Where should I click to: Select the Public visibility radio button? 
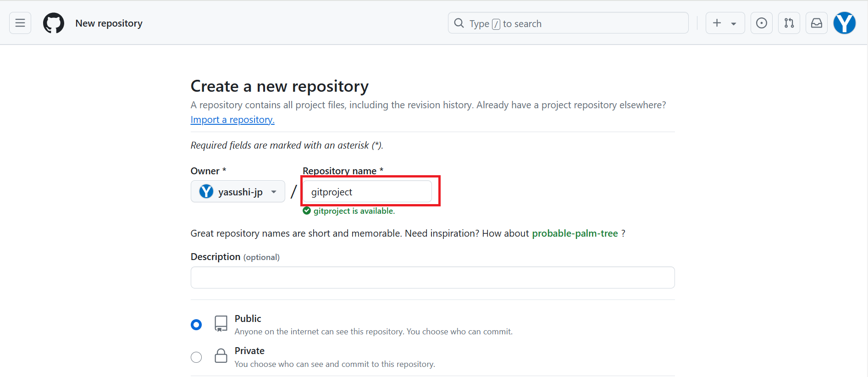[x=196, y=324]
